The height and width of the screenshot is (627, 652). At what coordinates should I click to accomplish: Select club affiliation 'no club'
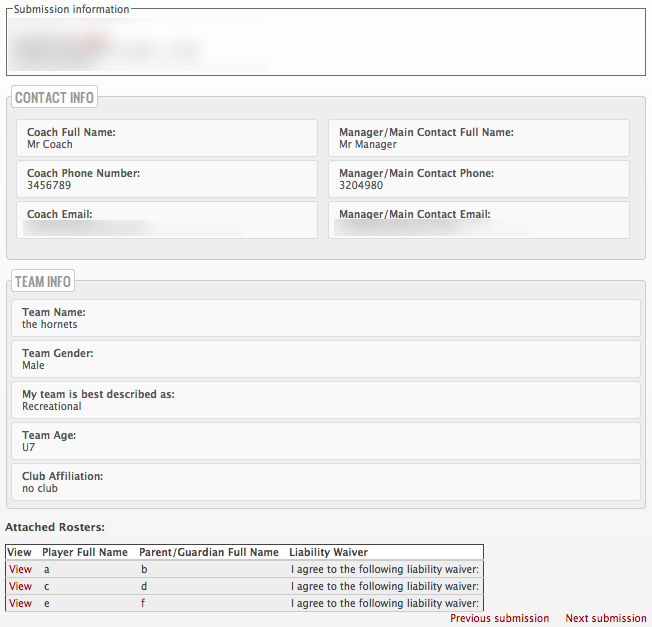point(40,489)
